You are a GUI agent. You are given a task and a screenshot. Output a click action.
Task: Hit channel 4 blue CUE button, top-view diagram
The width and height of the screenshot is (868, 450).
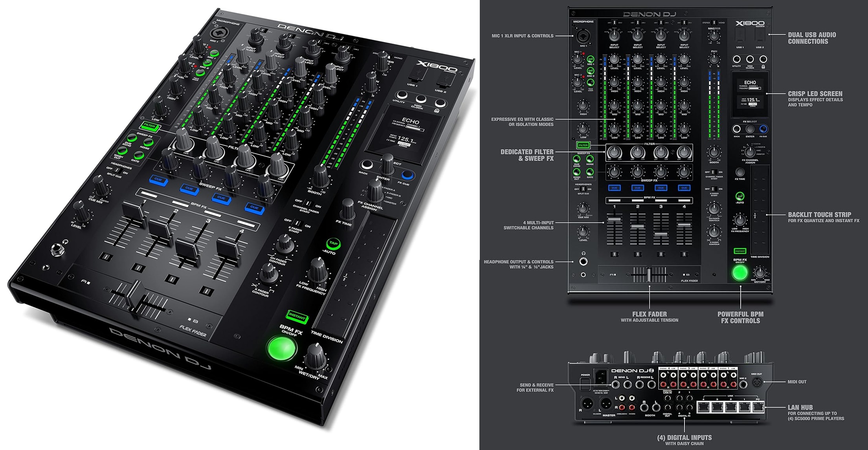[684, 188]
